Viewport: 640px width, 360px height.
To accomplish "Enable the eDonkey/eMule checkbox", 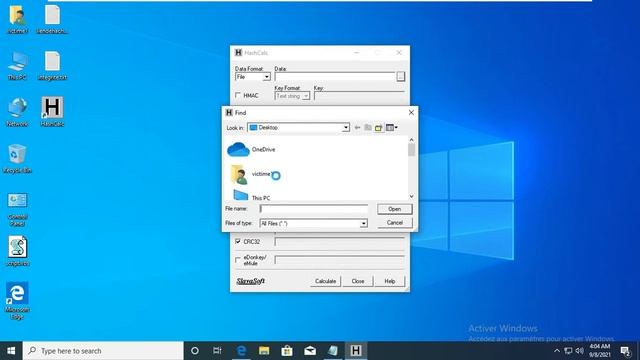I will (x=238, y=260).
